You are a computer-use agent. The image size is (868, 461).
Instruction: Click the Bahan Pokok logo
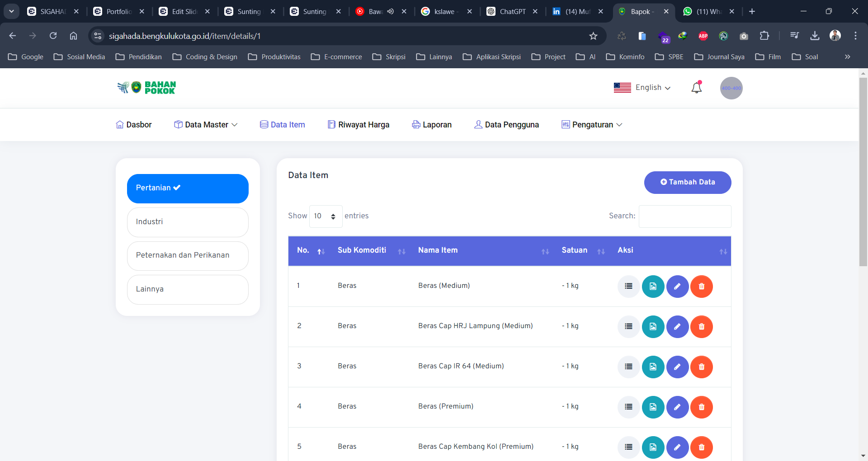(146, 88)
